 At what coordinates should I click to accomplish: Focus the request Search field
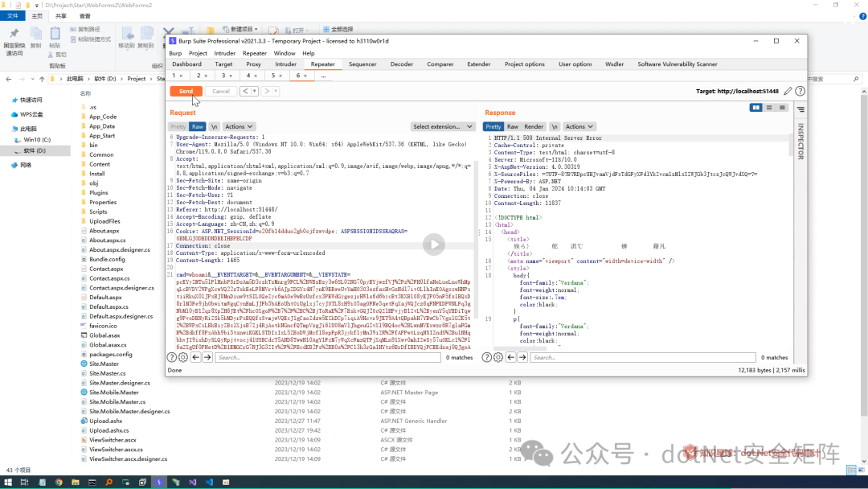pyautogui.click(x=328, y=358)
